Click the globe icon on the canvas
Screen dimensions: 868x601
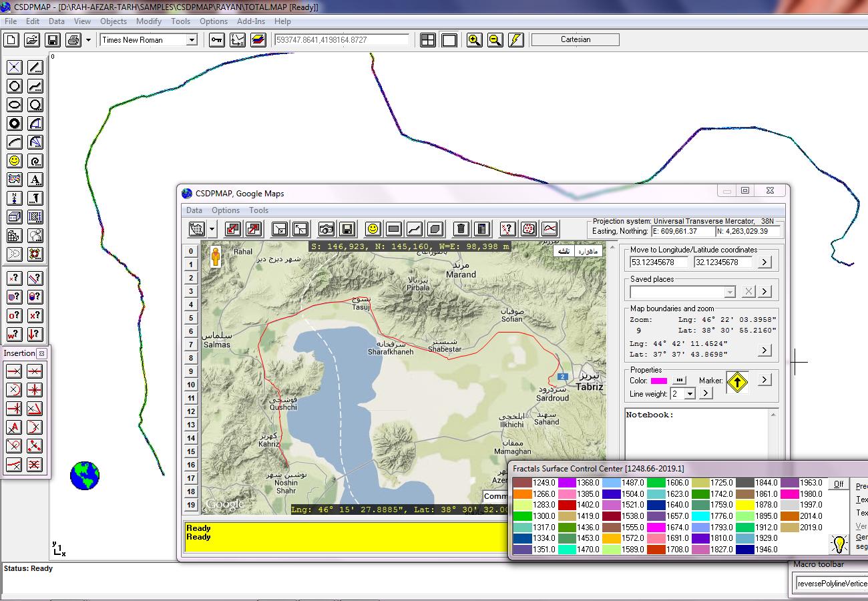[x=85, y=475]
